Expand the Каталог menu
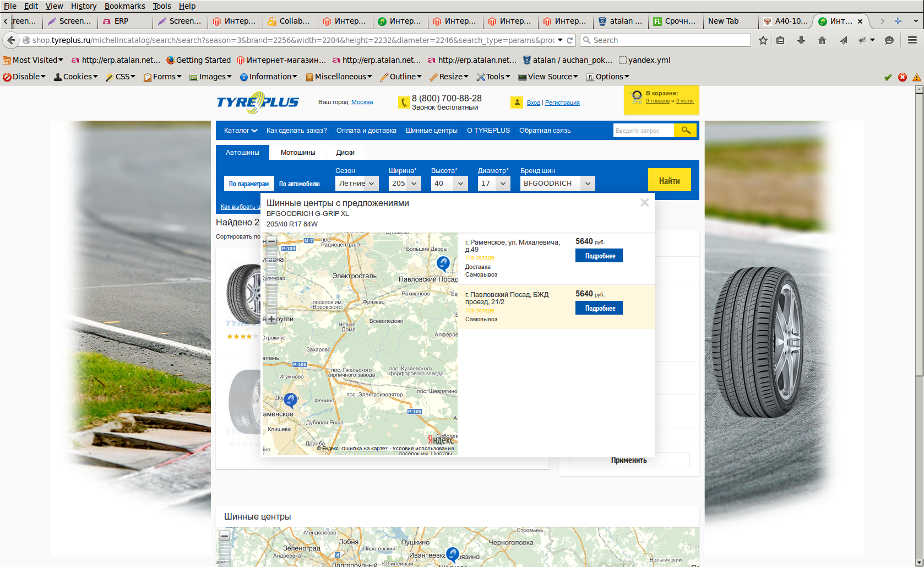The image size is (924, 567). (241, 131)
